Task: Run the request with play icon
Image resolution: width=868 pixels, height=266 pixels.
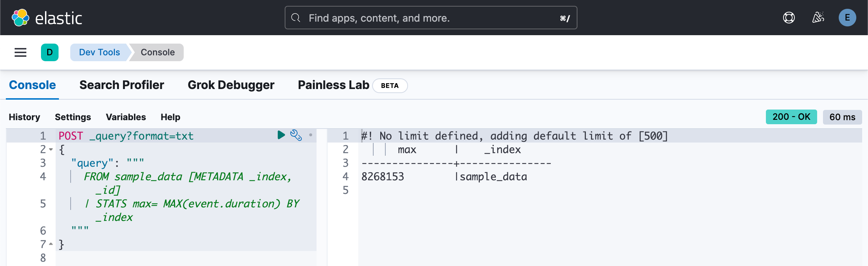Action: (x=281, y=135)
